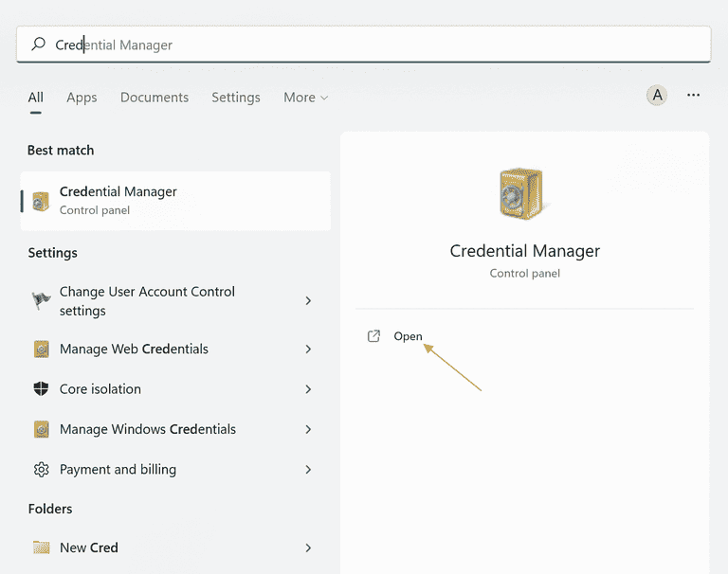Screen dimensions: 728x574
Task: Select the Settings filter tab
Action: [x=236, y=98]
